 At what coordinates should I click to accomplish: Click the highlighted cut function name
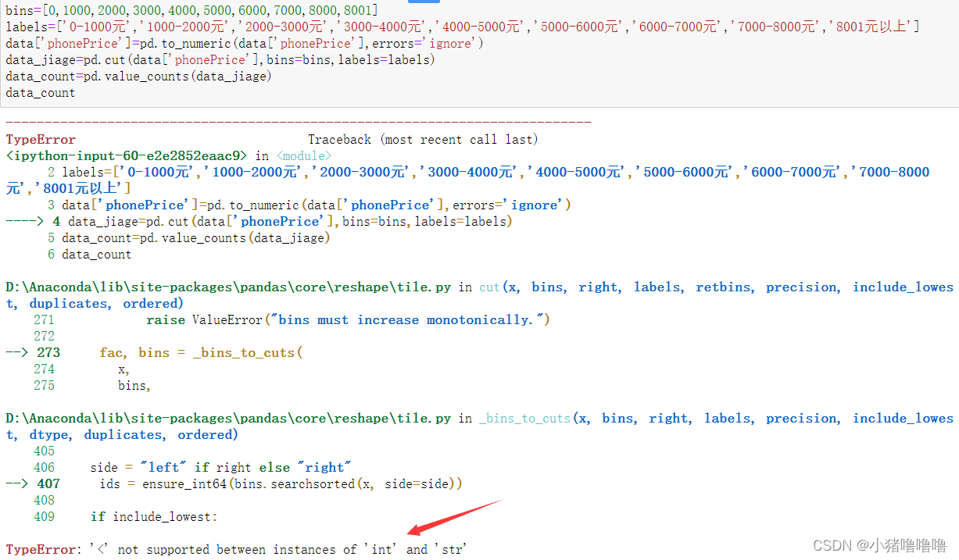tap(489, 287)
